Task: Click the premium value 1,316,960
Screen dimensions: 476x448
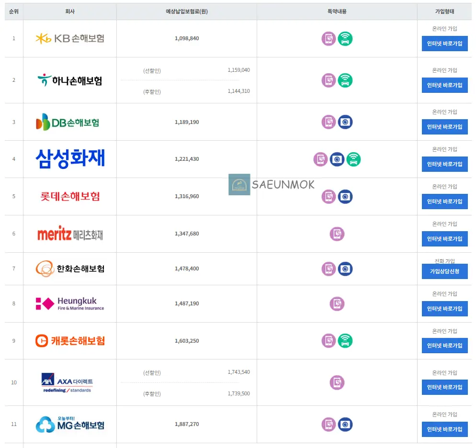Action: tap(187, 197)
